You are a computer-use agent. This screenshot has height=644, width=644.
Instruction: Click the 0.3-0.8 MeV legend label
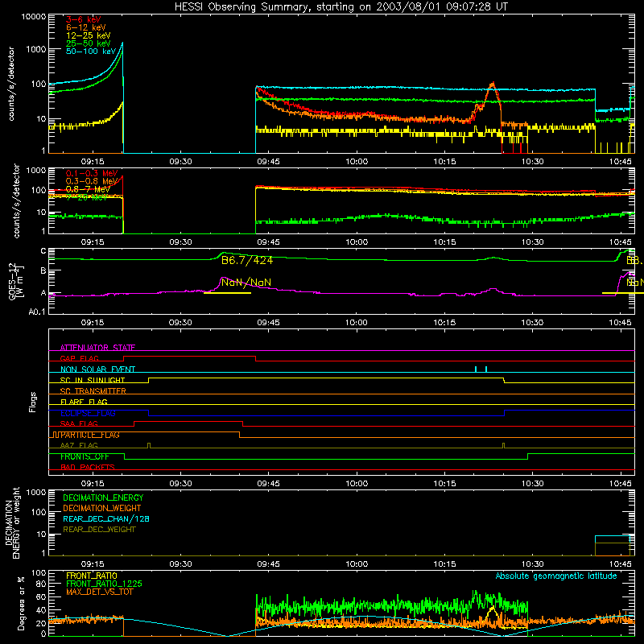click(x=92, y=181)
